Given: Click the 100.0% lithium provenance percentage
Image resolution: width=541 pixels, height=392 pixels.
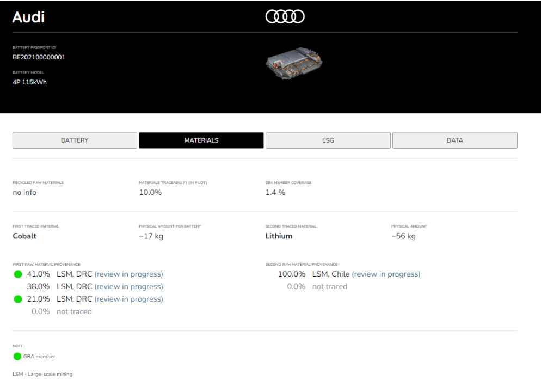Looking at the screenshot, I should coord(292,274).
